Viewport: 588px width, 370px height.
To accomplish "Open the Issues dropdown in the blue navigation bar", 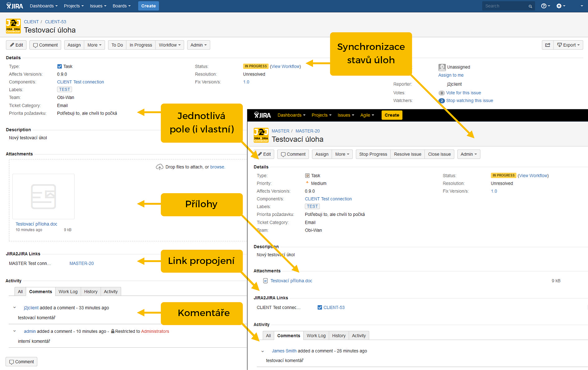I will pyautogui.click(x=98, y=6).
